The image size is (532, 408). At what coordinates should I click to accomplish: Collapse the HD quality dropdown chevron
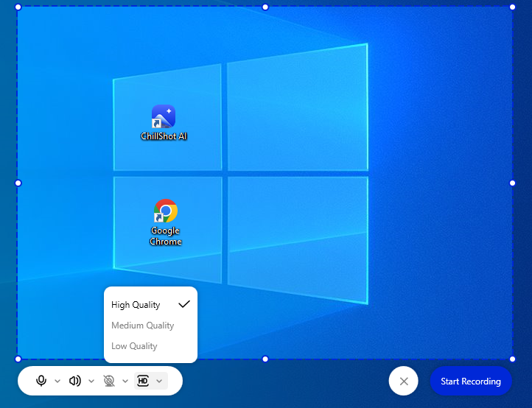click(x=159, y=381)
